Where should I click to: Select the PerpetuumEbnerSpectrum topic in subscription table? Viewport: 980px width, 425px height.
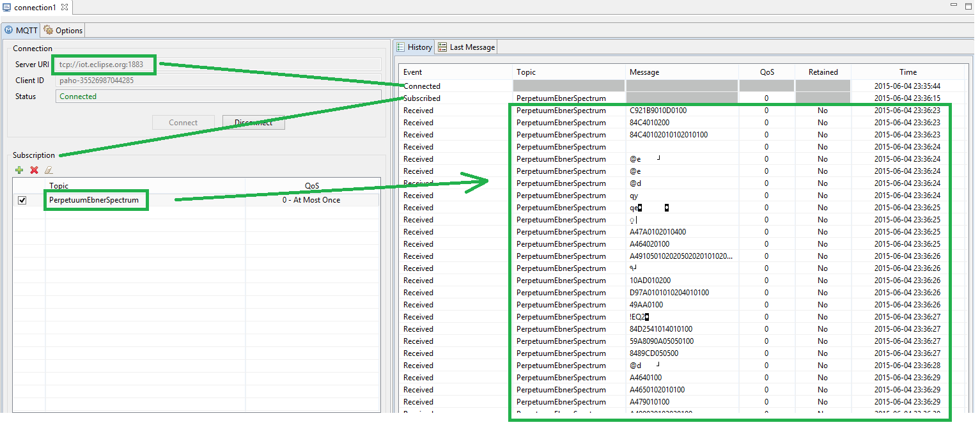[94, 200]
